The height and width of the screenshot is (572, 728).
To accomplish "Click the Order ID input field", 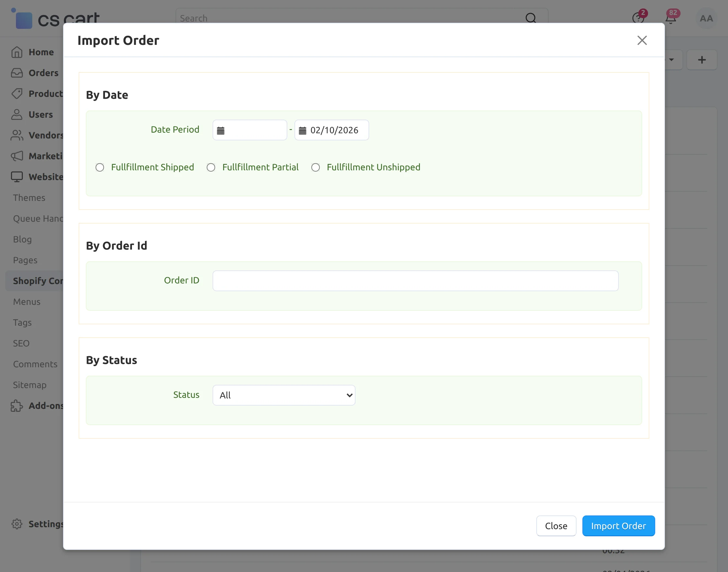I will (x=415, y=281).
